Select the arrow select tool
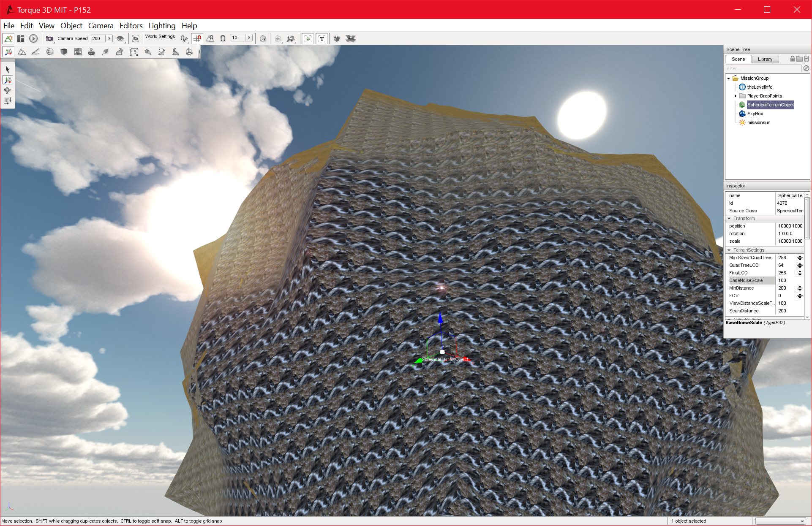 (x=8, y=69)
